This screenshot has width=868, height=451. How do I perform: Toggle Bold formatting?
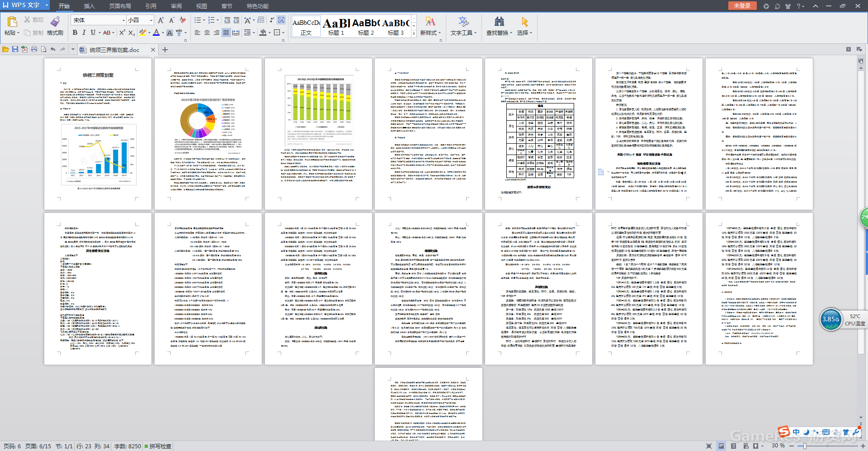click(x=75, y=33)
